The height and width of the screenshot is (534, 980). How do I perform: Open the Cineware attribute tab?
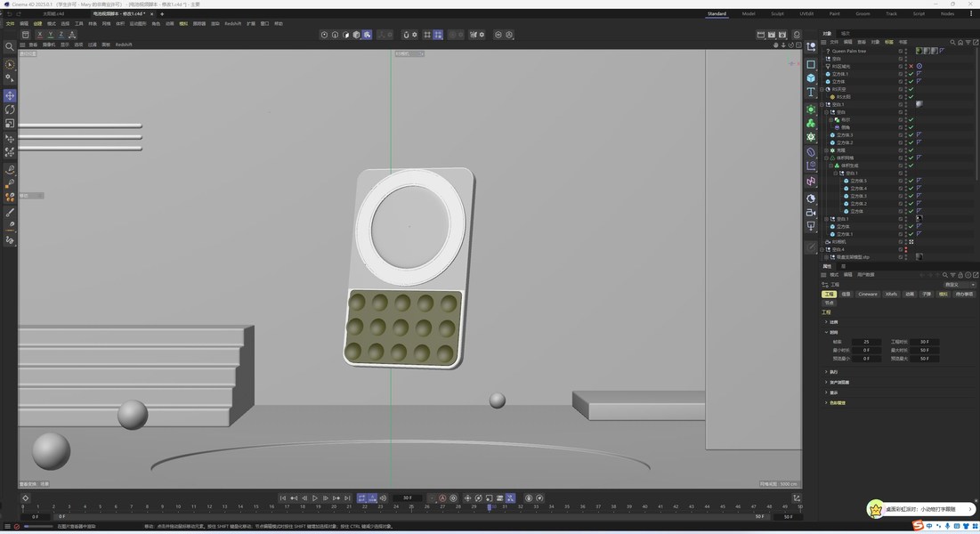point(868,294)
